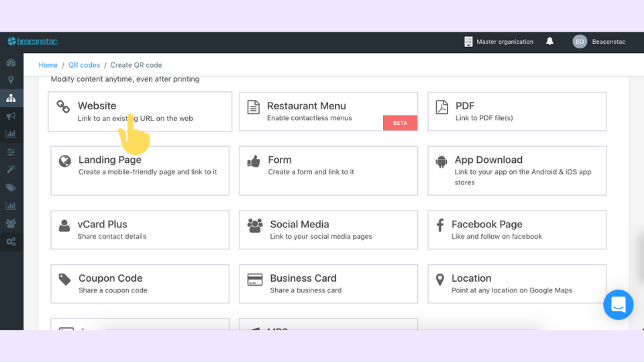Open the magic wand sidebar icon
644x362 pixels.
(x=11, y=169)
